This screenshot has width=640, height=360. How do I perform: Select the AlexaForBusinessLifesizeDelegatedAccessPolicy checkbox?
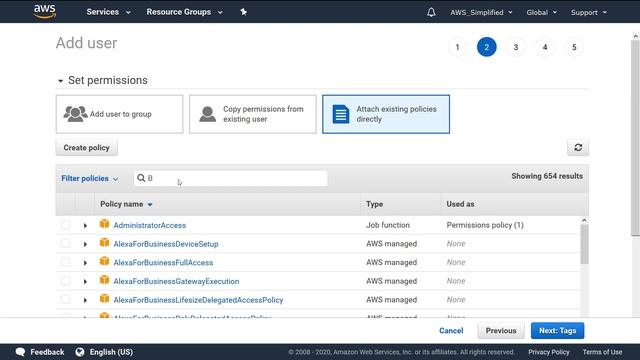(x=65, y=300)
